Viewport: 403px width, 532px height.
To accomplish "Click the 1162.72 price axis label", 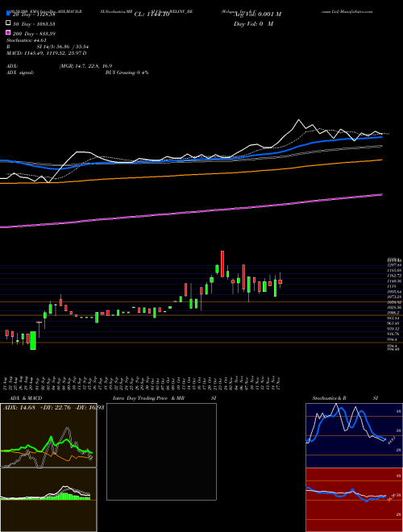I will tap(395, 276).
